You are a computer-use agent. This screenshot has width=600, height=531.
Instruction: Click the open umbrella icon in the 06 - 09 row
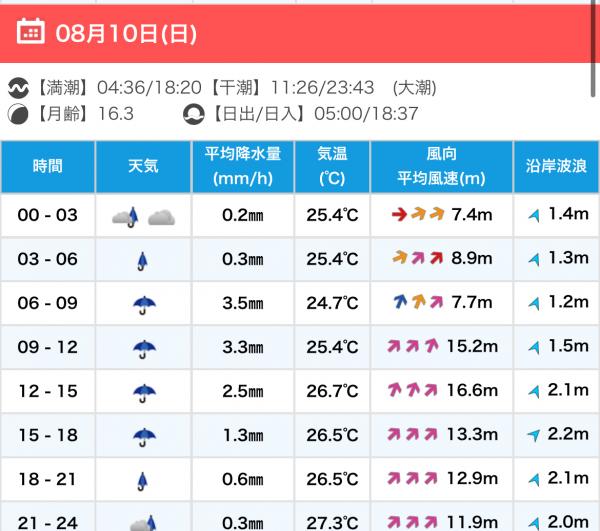[144, 305]
